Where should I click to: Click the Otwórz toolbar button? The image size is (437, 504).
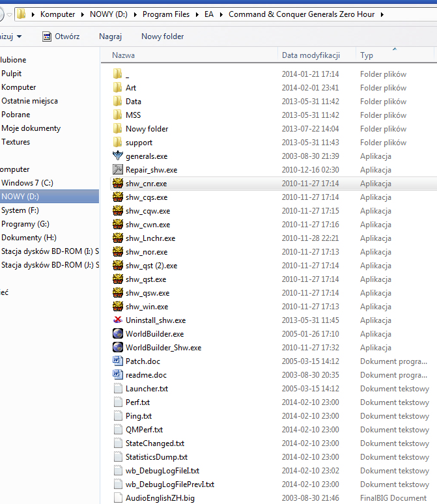click(61, 36)
